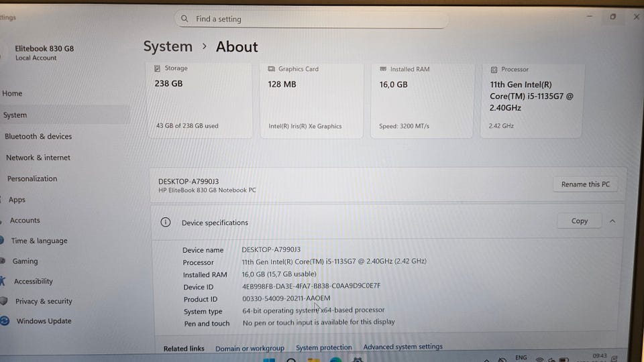The width and height of the screenshot is (644, 362).
Task: Open Domain or workgroup link
Action: pos(250,348)
